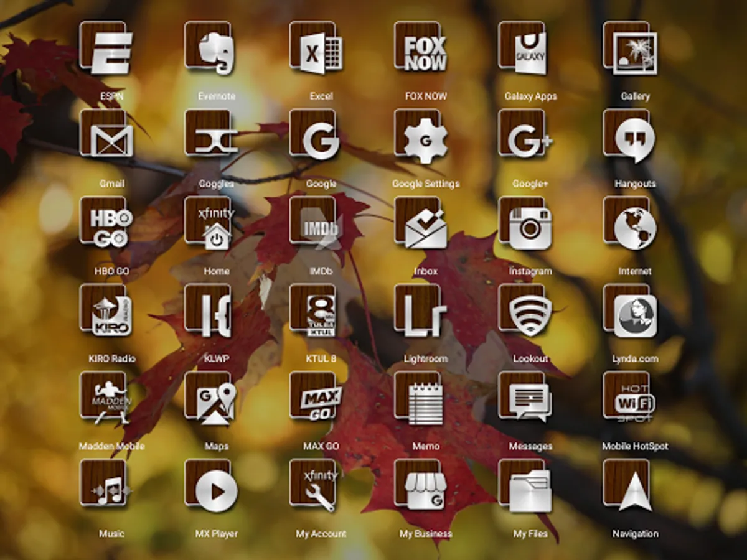Open My Files folder icon

coord(525,487)
